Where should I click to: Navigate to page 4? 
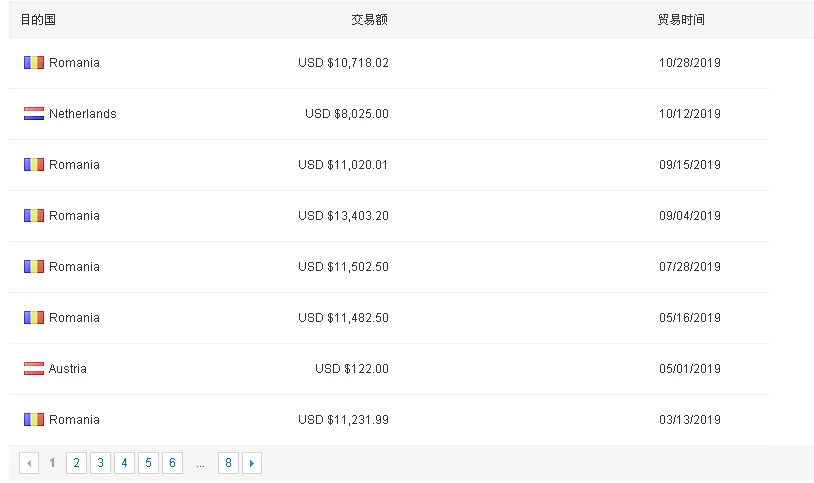tap(124, 463)
